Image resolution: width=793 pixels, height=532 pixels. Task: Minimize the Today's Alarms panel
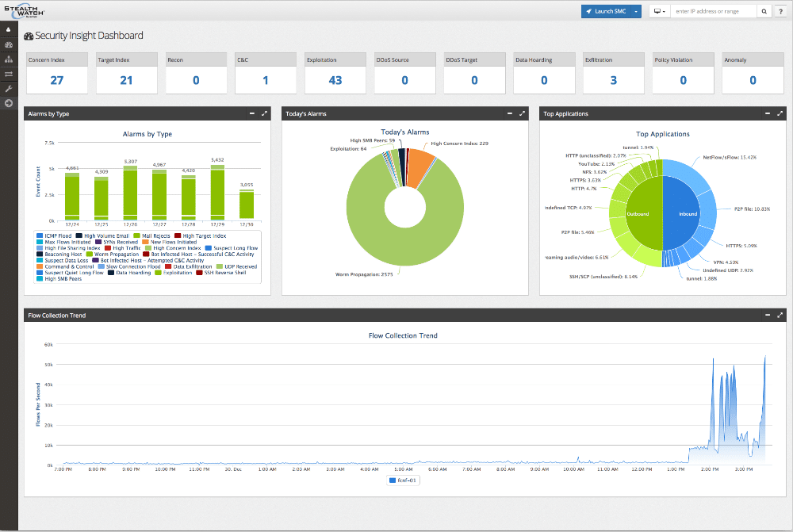pos(510,114)
